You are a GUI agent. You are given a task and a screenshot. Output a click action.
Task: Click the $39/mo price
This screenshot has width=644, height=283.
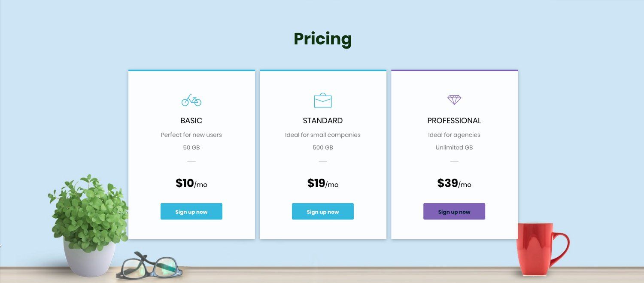pos(454,183)
